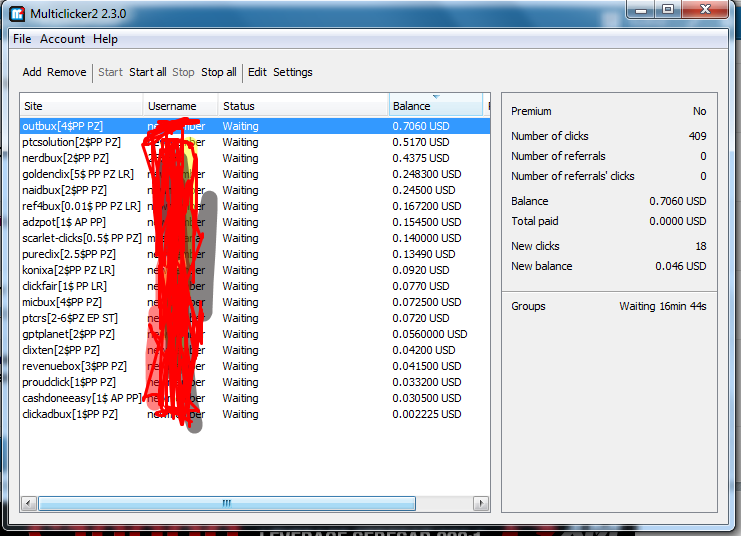Click the 0.4375 USD balance cell
The image size is (741, 536).
coord(421,158)
